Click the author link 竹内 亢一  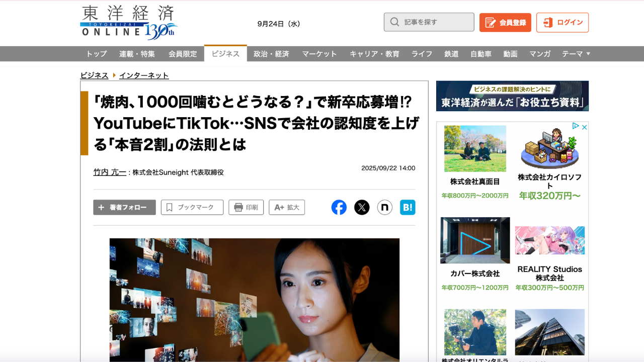(x=110, y=171)
